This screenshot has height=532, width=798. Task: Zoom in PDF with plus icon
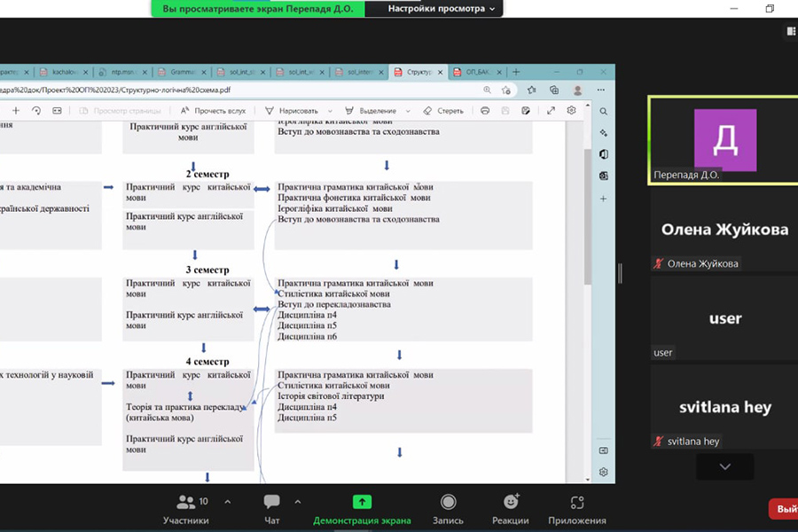(16, 111)
